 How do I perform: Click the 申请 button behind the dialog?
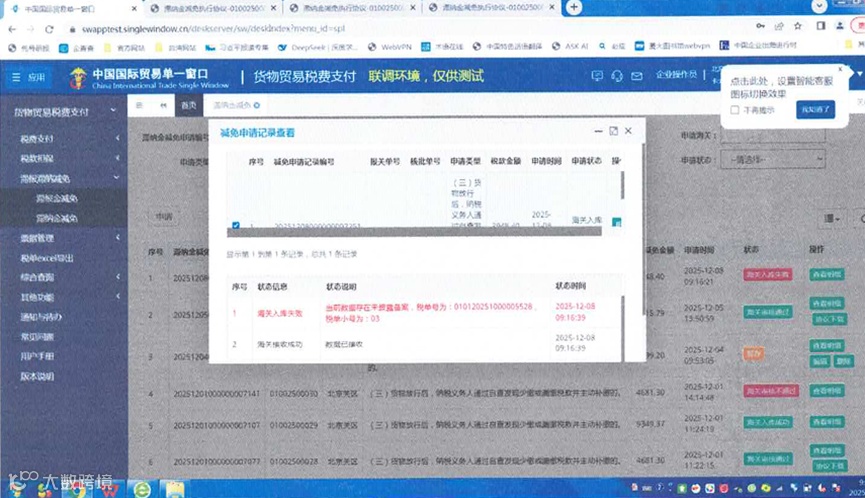point(164,217)
